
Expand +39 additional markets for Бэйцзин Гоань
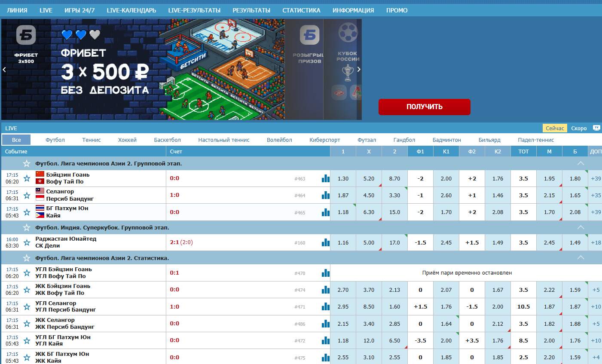tap(596, 178)
